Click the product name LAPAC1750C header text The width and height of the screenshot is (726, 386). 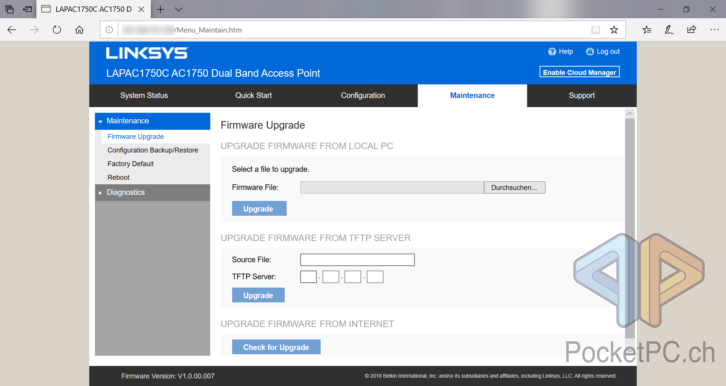(x=213, y=74)
